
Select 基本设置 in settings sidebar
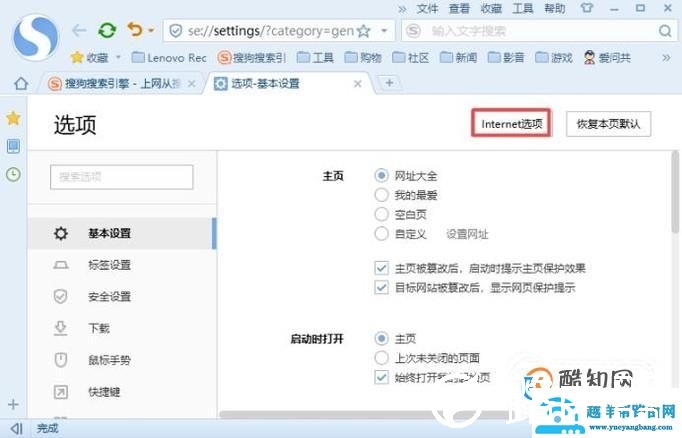pos(122,234)
